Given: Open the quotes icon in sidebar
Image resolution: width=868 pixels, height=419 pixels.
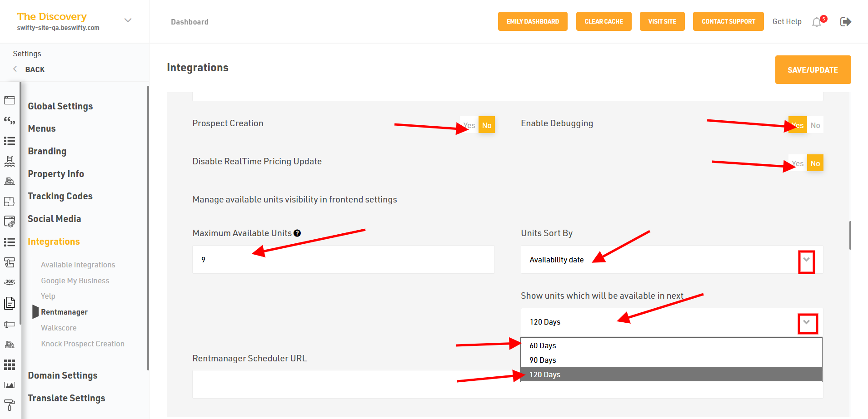Looking at the screenshot, I should (10, 120).
